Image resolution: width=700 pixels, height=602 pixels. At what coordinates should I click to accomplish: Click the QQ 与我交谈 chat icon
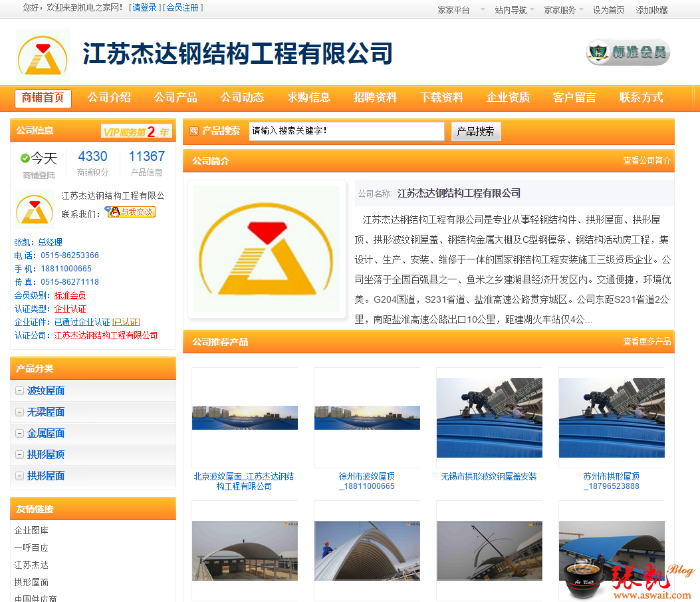[x=131, y=212]
